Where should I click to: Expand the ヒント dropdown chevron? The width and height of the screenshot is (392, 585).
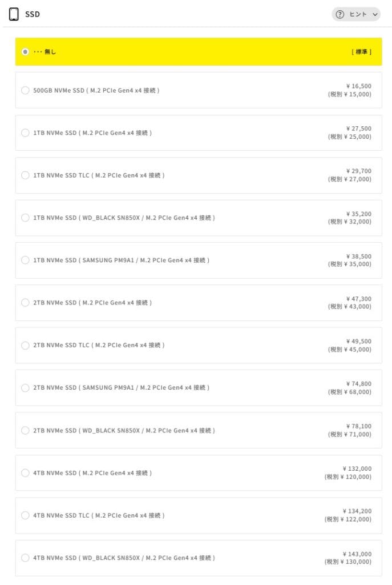coord(375,15)
